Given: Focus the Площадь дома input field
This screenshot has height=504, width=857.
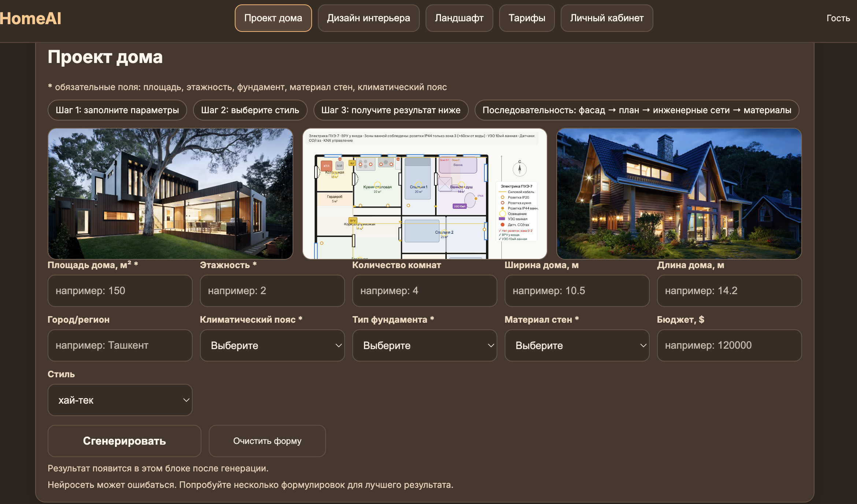Looking at the screenshot, I should 120,291.
